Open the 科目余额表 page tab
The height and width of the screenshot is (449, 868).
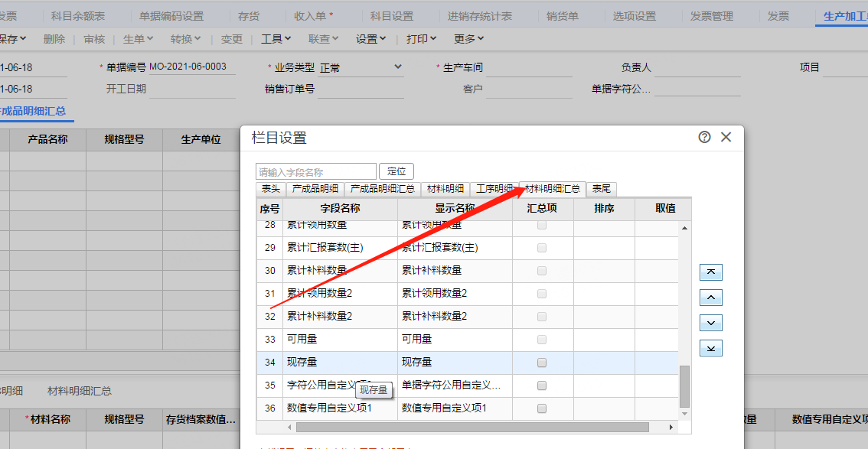click(78, 17)
